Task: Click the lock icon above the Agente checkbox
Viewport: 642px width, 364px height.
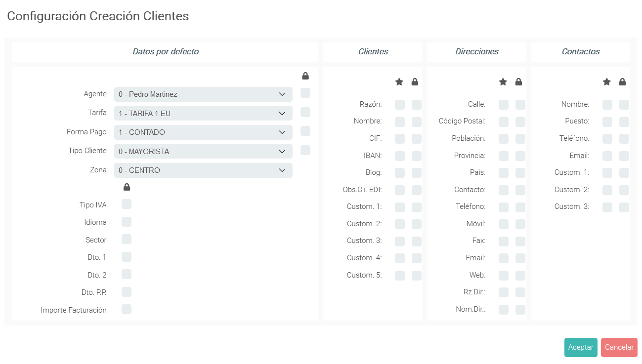Action: tap(305, 76)
